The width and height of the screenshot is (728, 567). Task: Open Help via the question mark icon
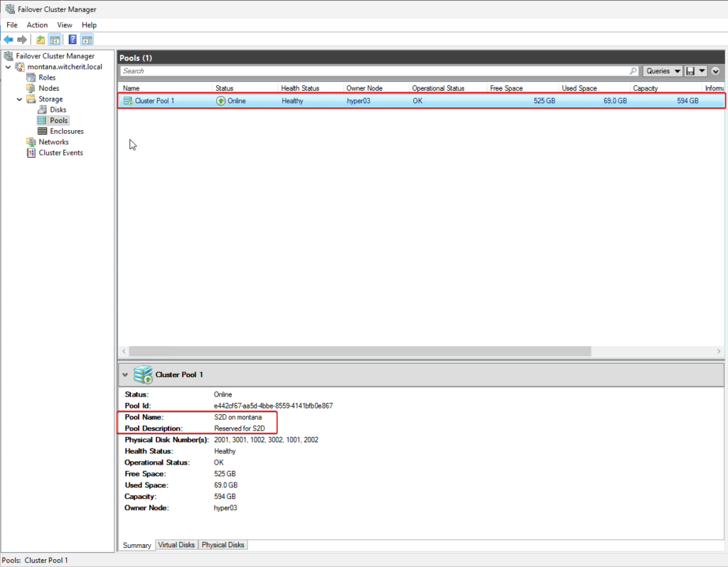73,40
